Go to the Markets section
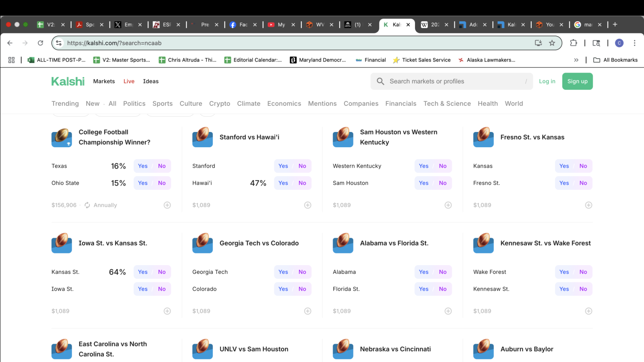 pos(104,81)
